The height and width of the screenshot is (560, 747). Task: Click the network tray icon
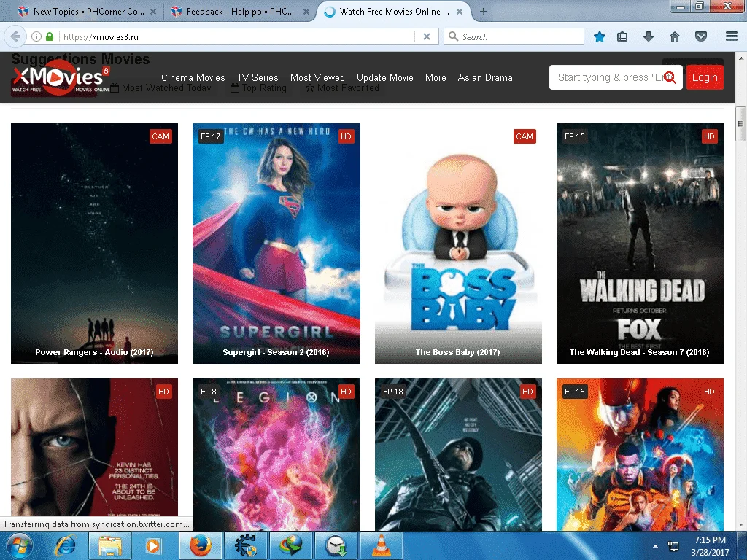coord(673,546)
